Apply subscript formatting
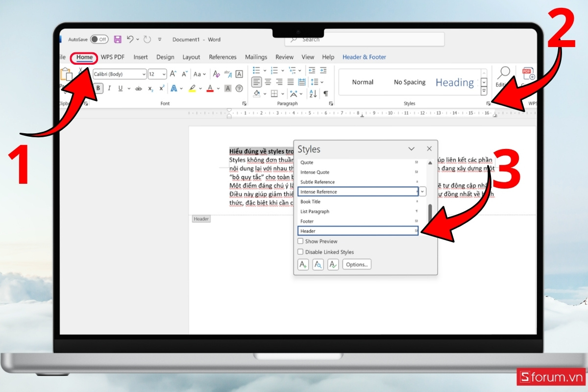 (x=150, y=89)
